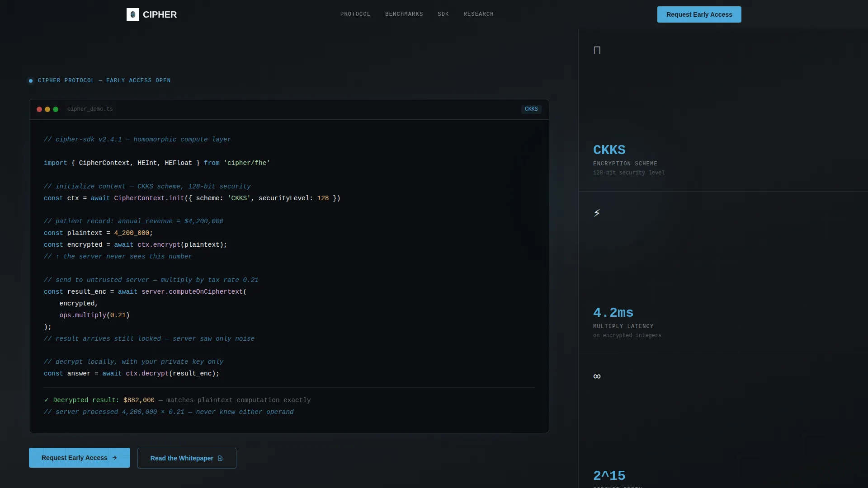Viewport: 868px width, 488px height.
Task: Click the CipherContext.init code line
Action: tap(192, 198)
